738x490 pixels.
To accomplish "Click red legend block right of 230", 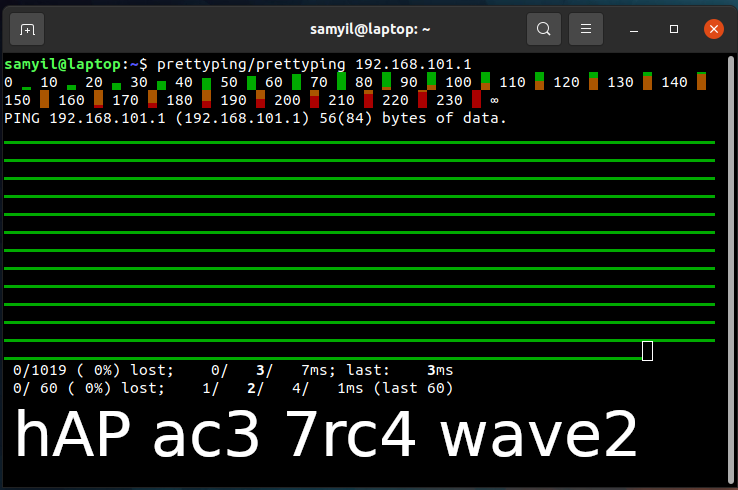I will pyautogui.click(x=476, y=100).
